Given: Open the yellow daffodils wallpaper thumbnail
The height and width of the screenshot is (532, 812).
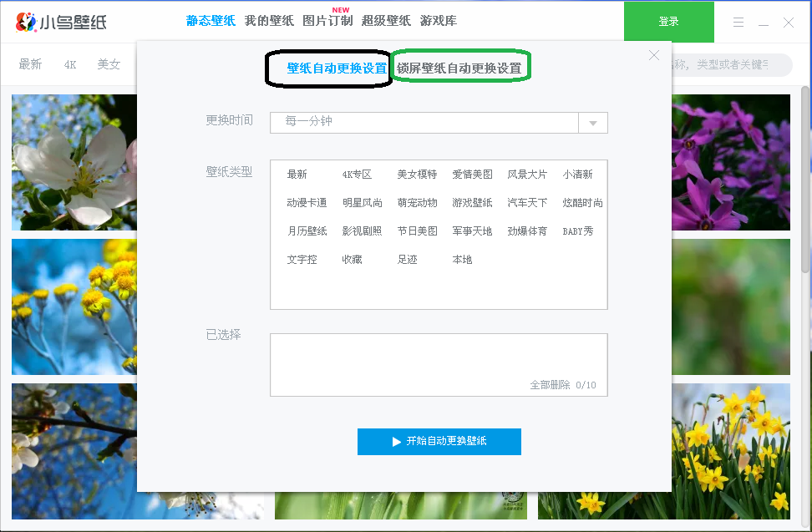Looking at the screenshot, I should pos(731,451).
